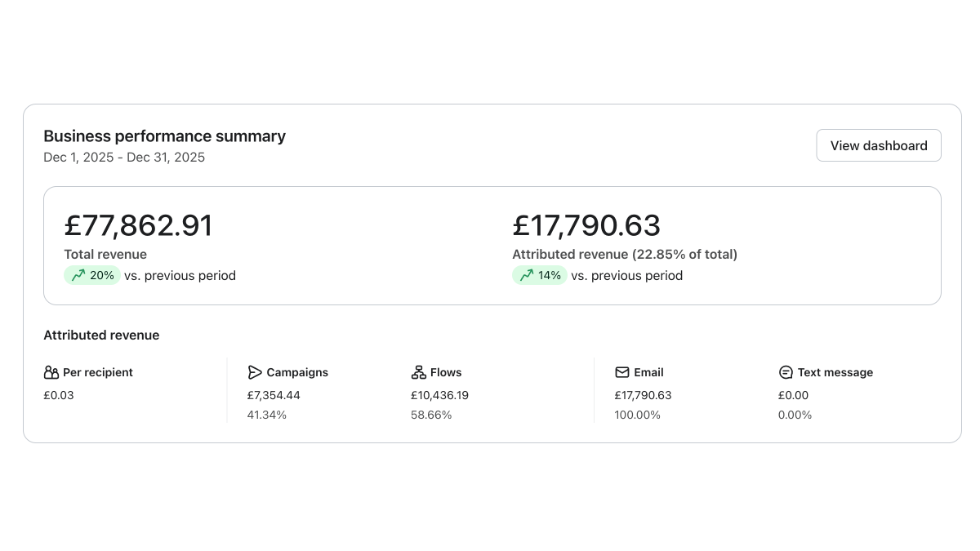Click the £77,862.91 total revenue figure
The image size is (980, 551).
[x=138, y=225]
